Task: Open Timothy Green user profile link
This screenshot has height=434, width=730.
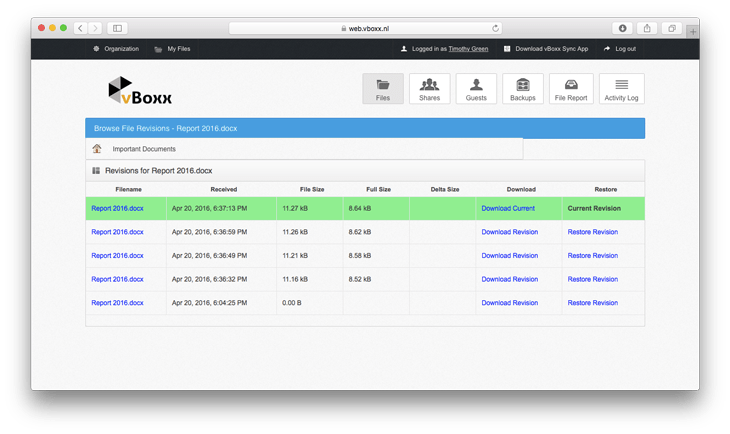Action: pyautogui.click(x=469, y=49)
